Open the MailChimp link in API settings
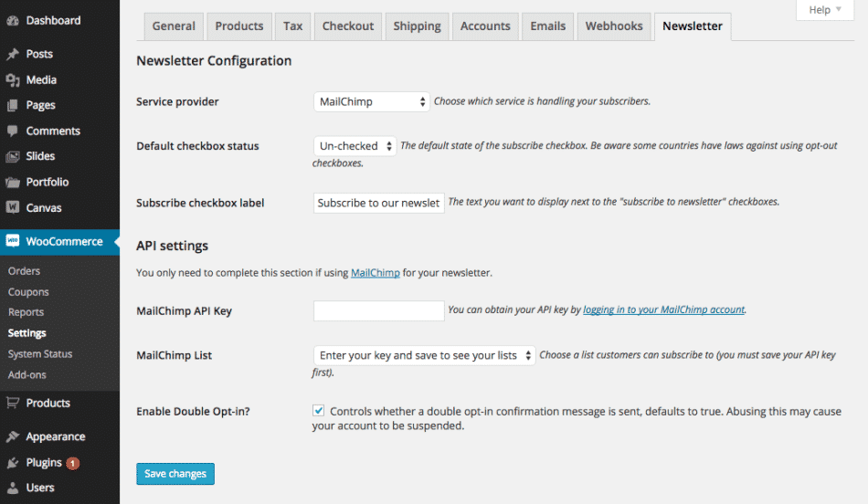 376,273
